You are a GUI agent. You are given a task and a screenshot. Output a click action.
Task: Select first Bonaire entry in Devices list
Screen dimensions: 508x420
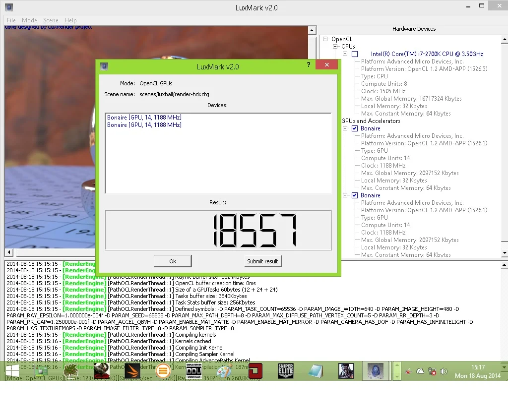pos(144,117)
